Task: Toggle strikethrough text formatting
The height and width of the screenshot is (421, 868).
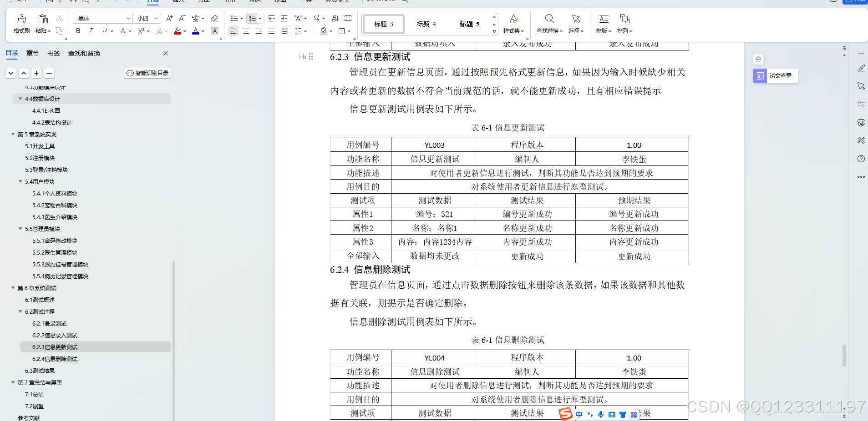Action: point(123,31)
